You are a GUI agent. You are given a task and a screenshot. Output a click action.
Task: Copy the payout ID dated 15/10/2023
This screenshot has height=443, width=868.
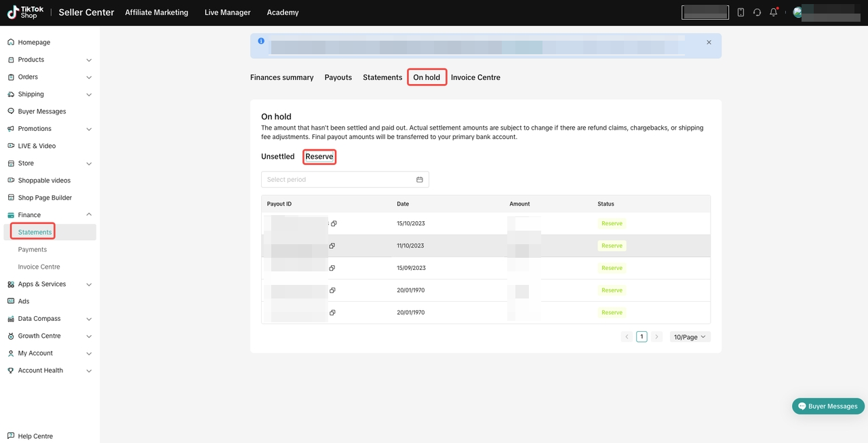334,223
